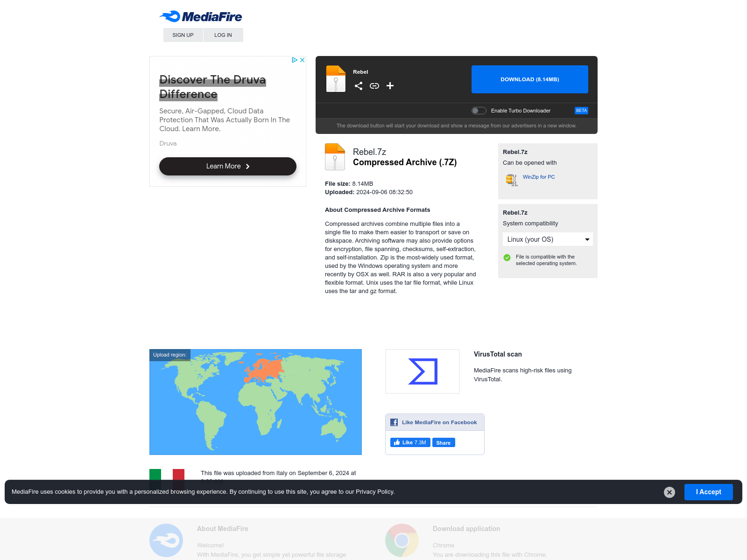The image size is (747, 560).
Task: Dismiss the cookie banner with X
Action: point(669,492)
